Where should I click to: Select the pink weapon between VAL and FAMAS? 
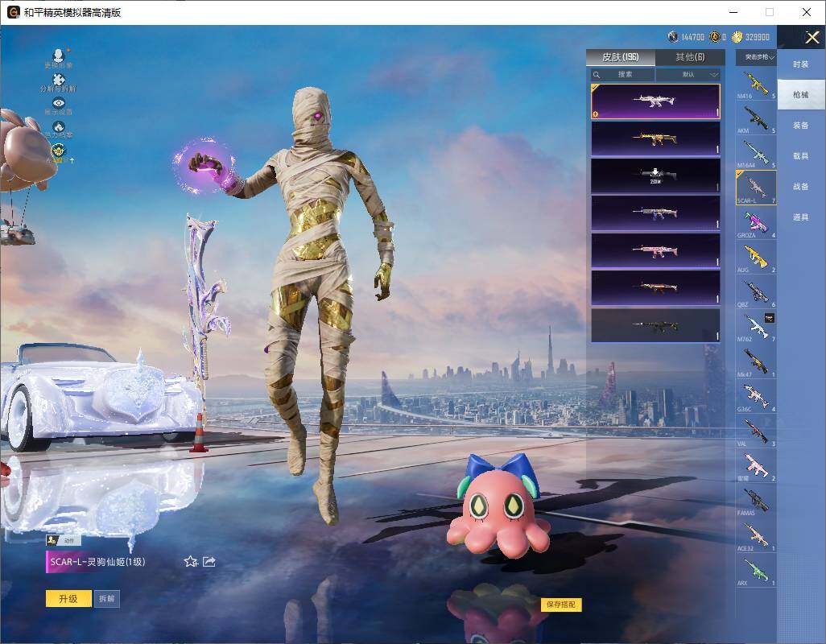(x=756, y=466)
